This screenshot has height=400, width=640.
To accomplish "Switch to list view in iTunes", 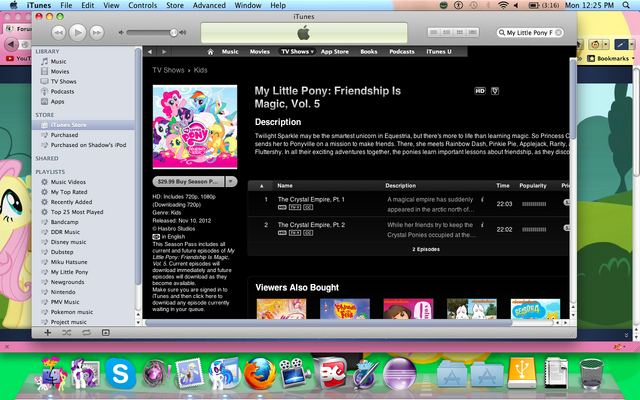I will pyautogui.click(x=434, y=32).
